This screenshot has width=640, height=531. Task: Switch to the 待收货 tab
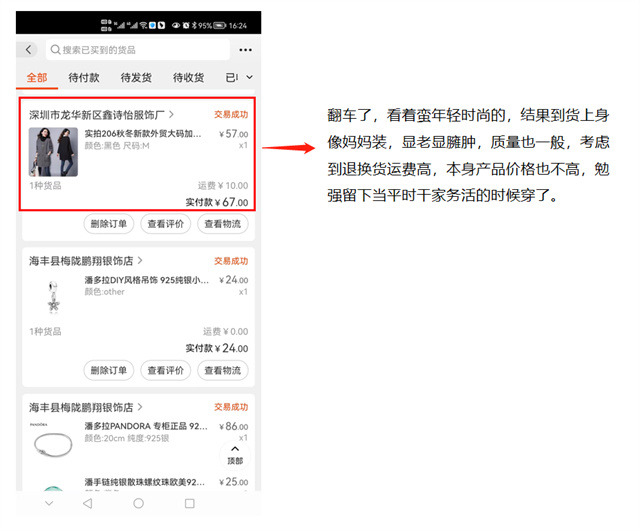[x=188, y=78]
